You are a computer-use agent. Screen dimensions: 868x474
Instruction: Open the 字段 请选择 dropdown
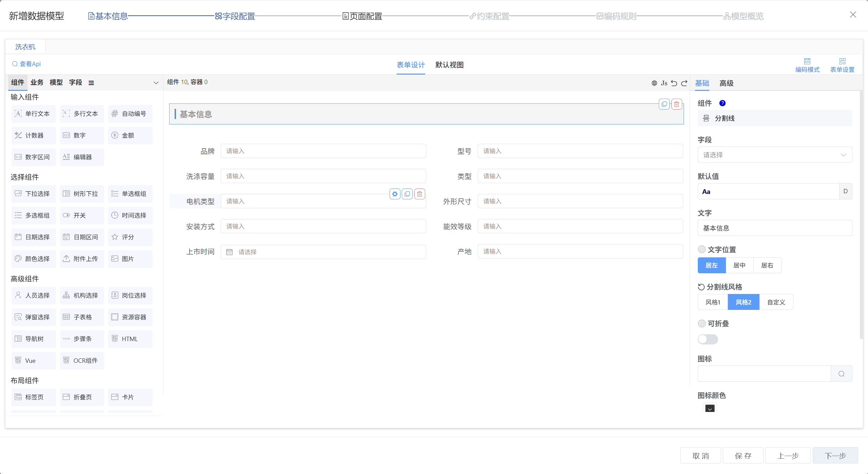click(x=774, y=155)
